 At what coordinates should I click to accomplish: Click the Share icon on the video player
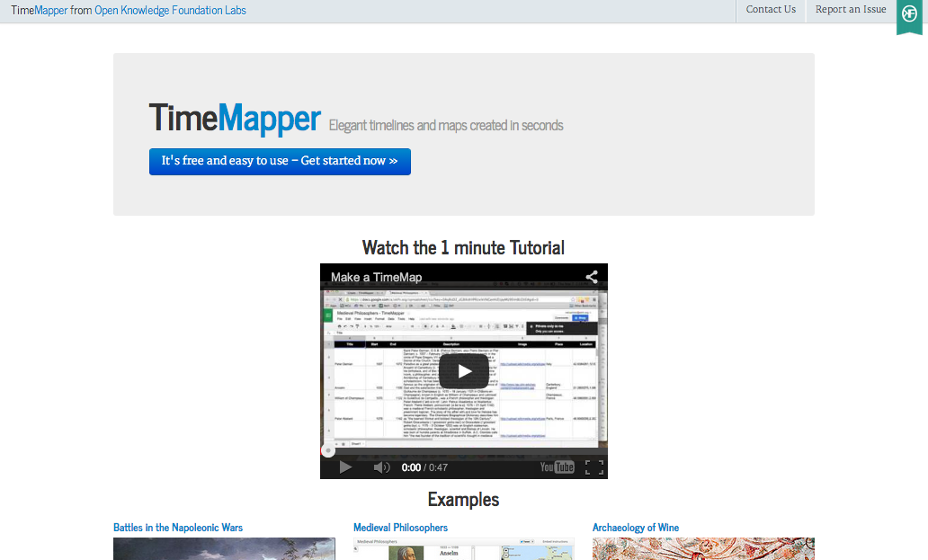pyautogui.click(x=591, y=277)
